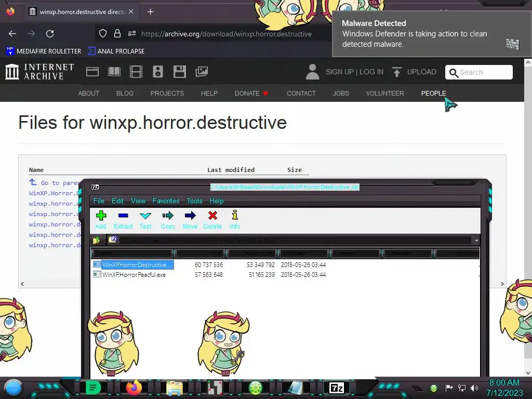Open the VOLUNTEER nav item
This screenshot has height=399, width=532.
click(385, 94)
